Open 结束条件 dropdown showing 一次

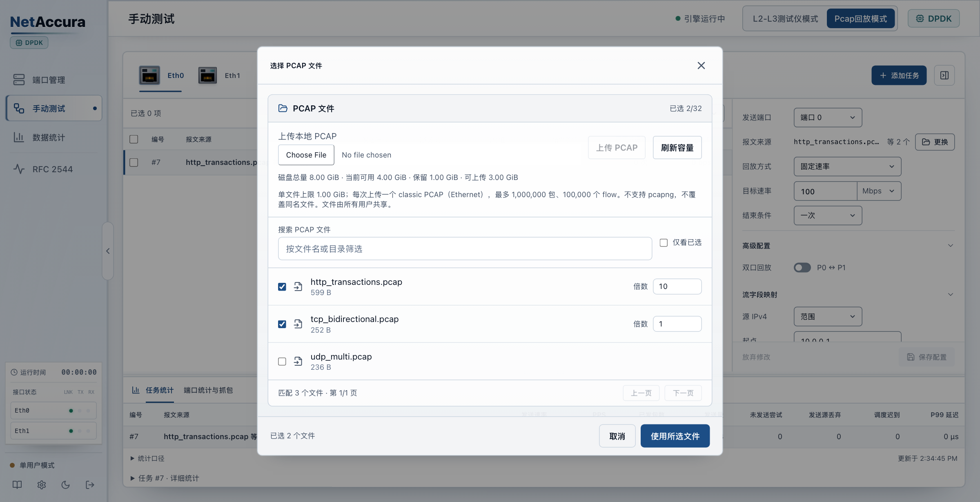(x=828, y=215)
